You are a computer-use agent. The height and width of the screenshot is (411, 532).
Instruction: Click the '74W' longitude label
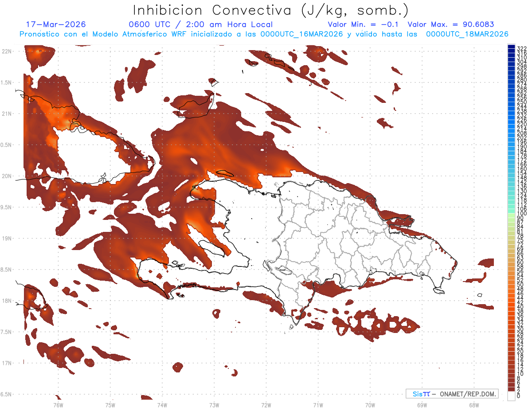click(x=162, y=405)
